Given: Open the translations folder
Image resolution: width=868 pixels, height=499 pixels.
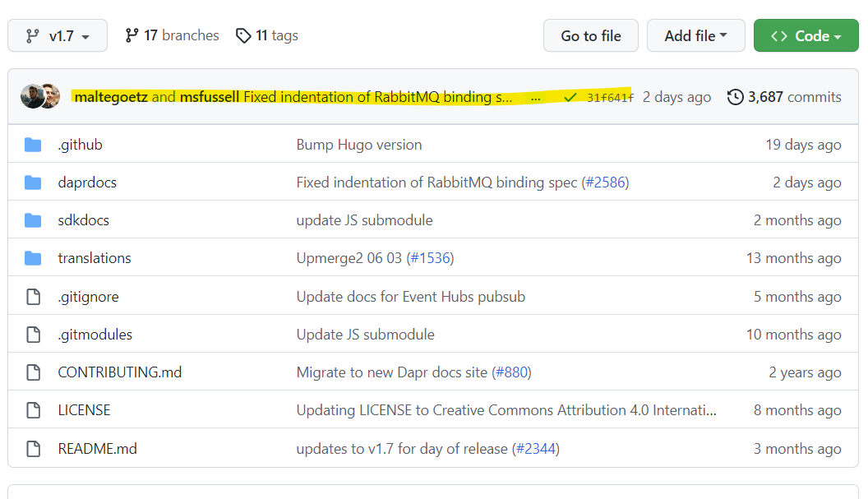Looking at the screenshot, I should point(95,258).
